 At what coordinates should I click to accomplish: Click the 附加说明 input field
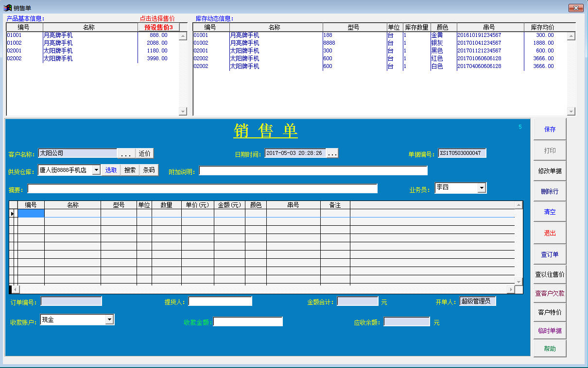click(x=313, y=170)
